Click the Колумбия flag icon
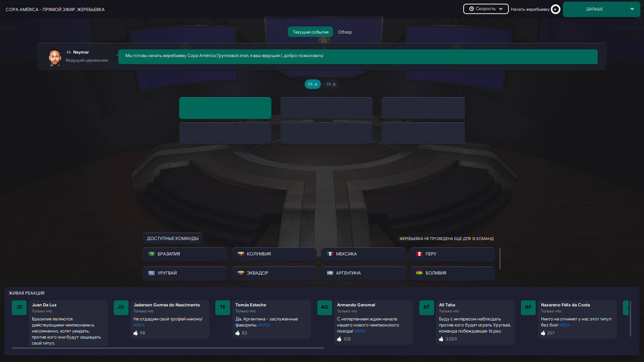Viewport: 644px width, 362px height. (241, 254)
